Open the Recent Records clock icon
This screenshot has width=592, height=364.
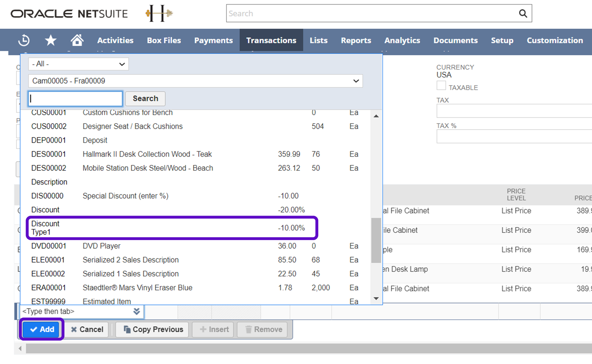[24, 40]
